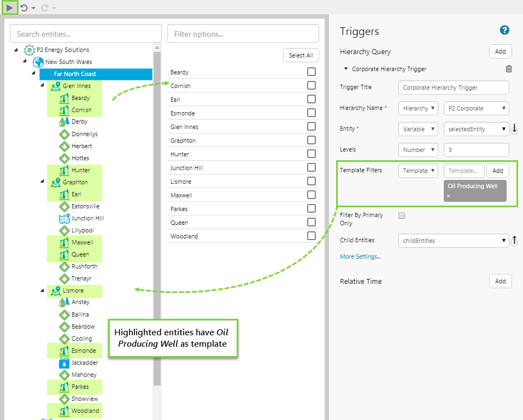
Task: Click the Child Entities up arrow icon
Action: coord(514,240)
